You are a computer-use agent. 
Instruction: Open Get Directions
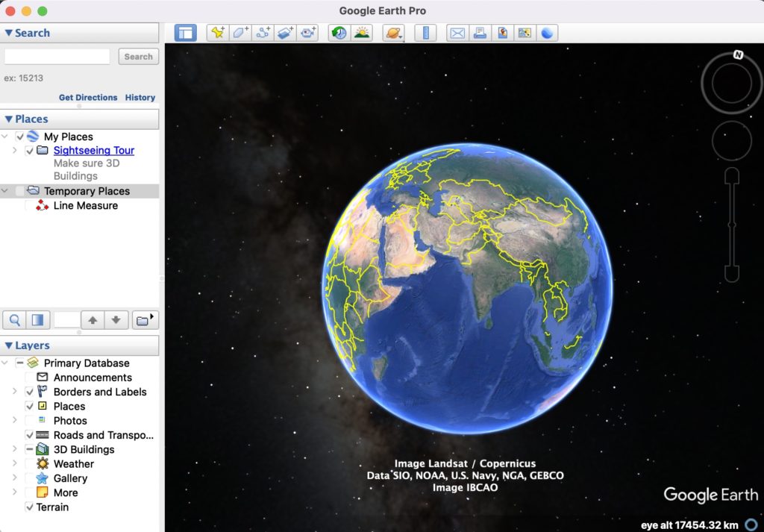coord(88,97)
